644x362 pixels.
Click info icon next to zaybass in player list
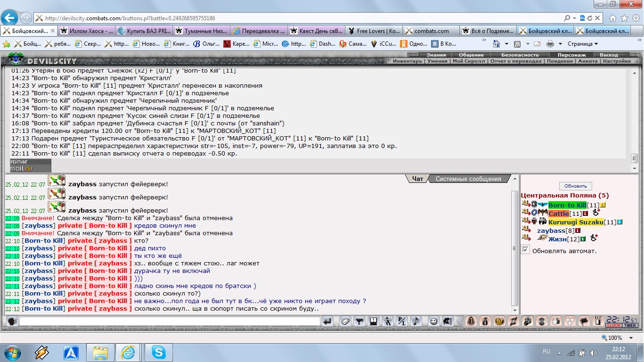pyautogui.click(x=578, y=230)
